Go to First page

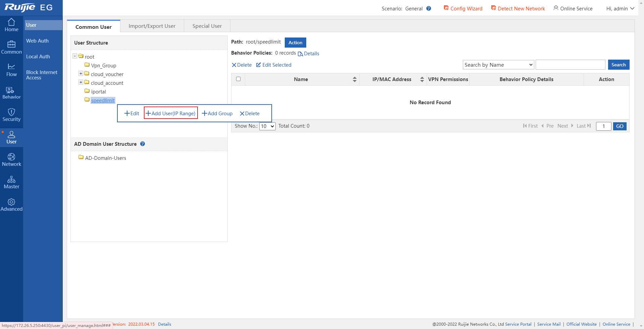coord(530,126)
